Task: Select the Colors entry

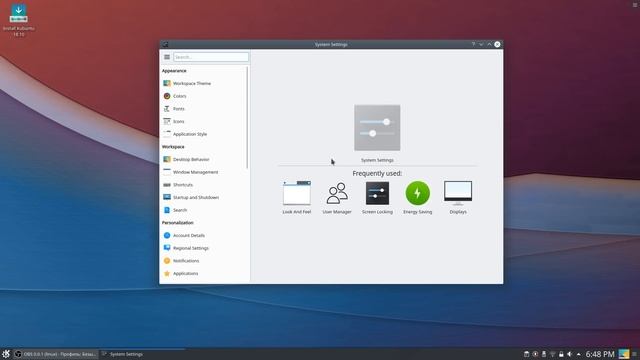Action: click(x=204, y=96)
